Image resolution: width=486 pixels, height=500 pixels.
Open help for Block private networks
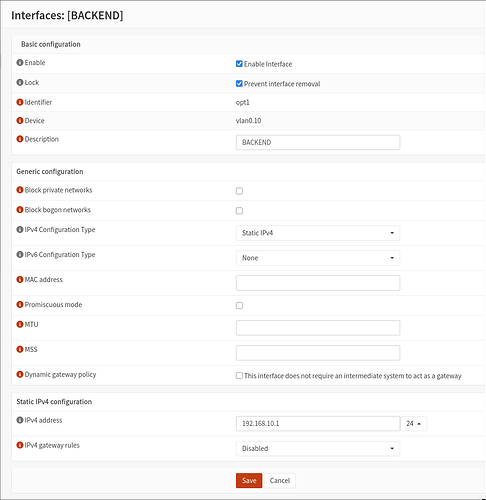pyautogui.click(x=20, y=190)
